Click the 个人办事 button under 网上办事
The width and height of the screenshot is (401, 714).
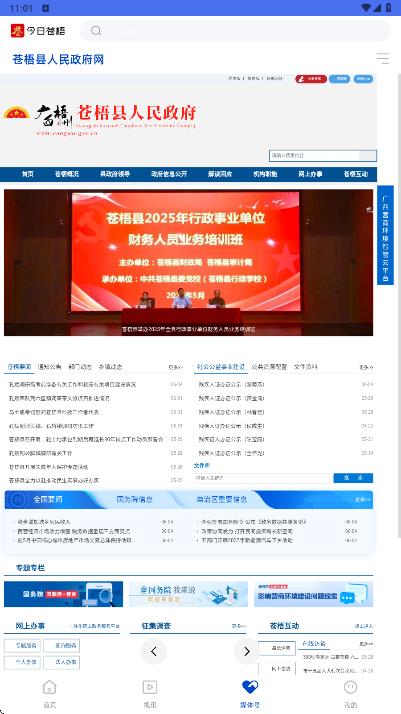coord(22,663)
